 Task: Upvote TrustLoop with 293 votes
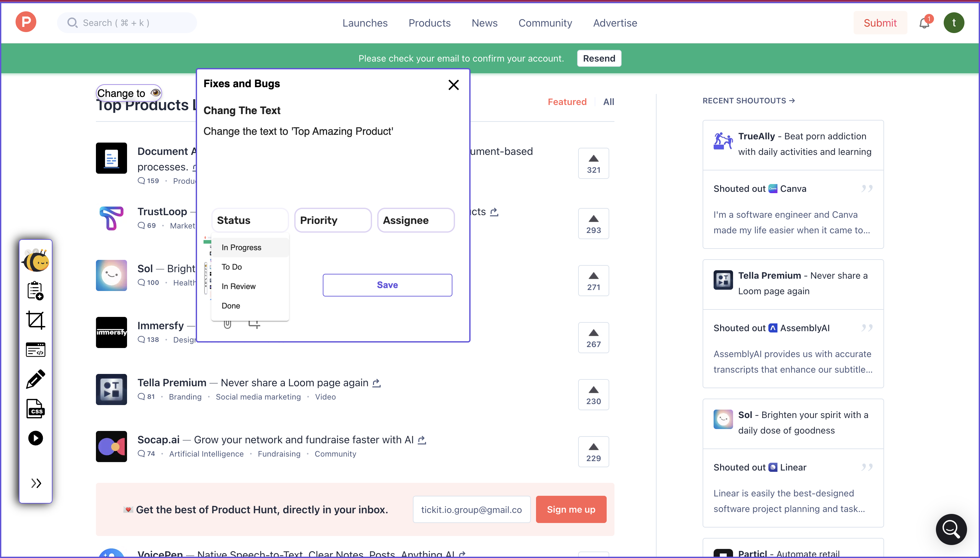pos(593,224)
